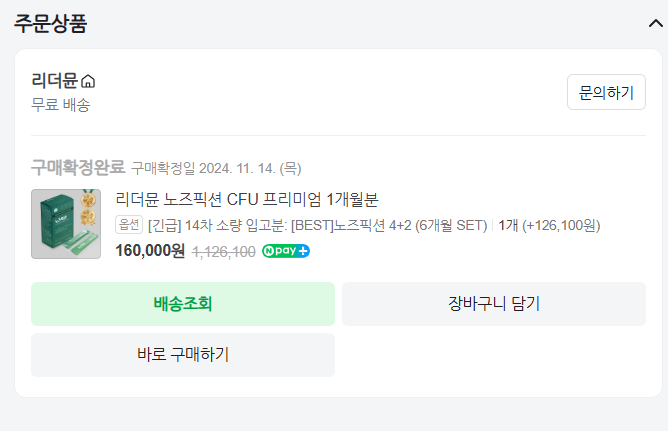
Task: Click the 구매확정완료 status label
Action: click(x=78, y=167)
